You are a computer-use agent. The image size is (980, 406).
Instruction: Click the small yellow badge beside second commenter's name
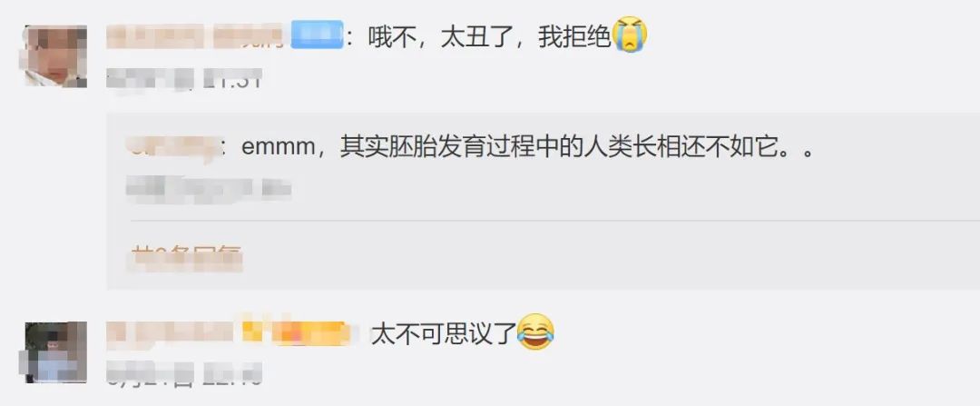click(x=252, y=332)
